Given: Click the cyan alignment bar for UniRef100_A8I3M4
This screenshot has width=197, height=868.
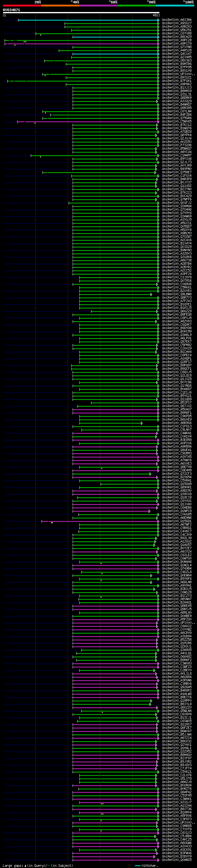Looking at the screenshot, I should (x=89, y=20).
